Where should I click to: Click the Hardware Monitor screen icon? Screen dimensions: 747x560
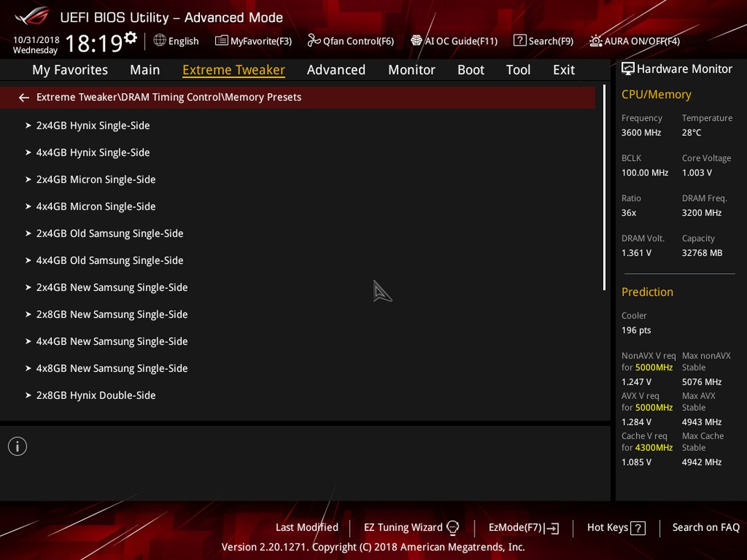628,69
